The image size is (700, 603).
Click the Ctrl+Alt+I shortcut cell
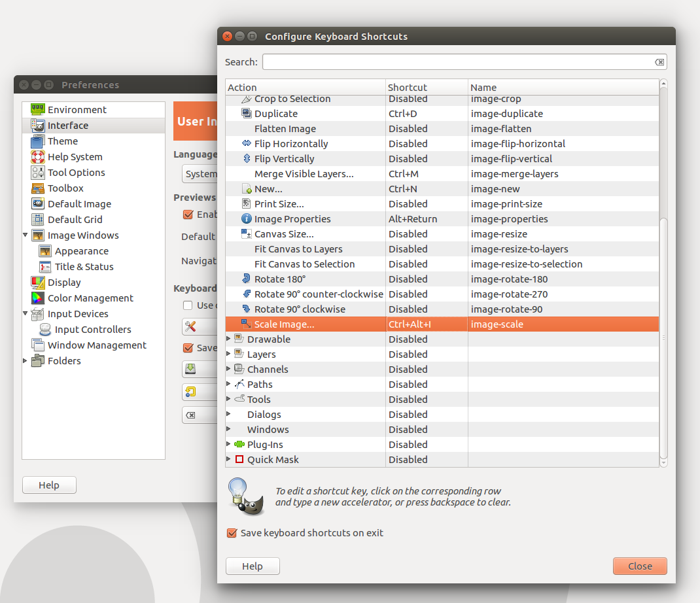point(427,324)
